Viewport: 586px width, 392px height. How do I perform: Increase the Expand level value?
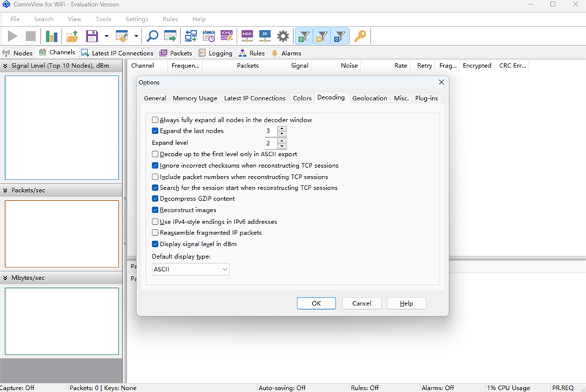pyautogui.click(x=282, y=141)
